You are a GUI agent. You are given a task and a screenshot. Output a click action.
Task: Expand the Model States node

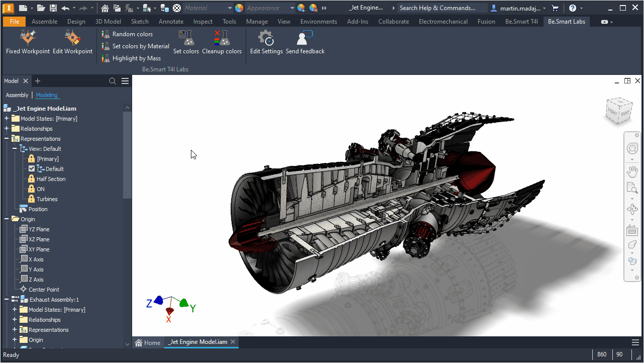(x=7, y=119)
